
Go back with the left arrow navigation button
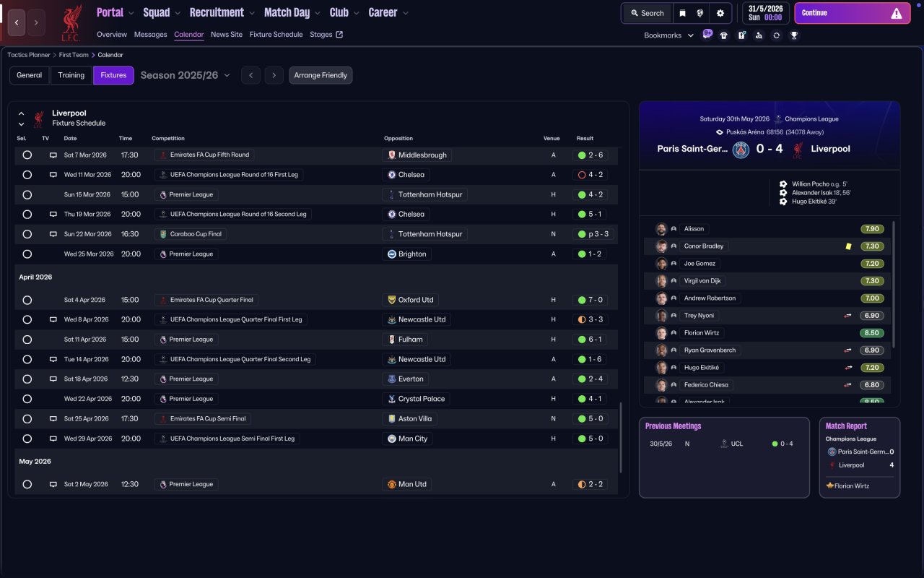click(x=17, y=22)
